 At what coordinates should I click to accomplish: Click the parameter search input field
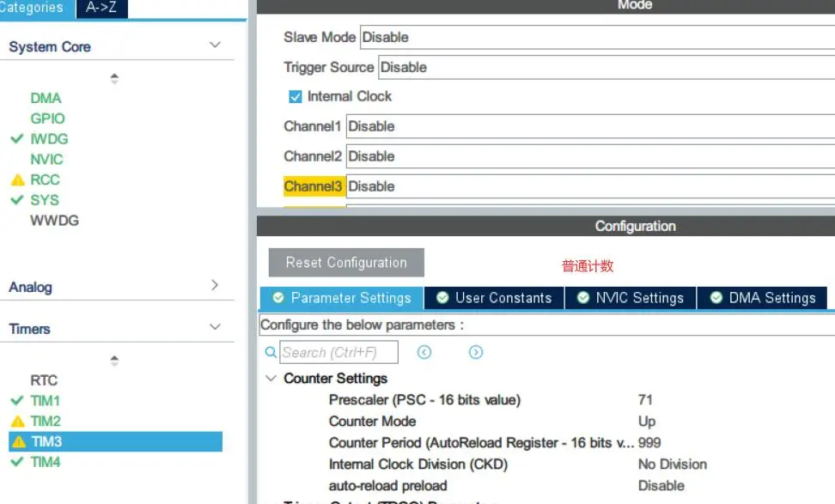coord(338,352)
